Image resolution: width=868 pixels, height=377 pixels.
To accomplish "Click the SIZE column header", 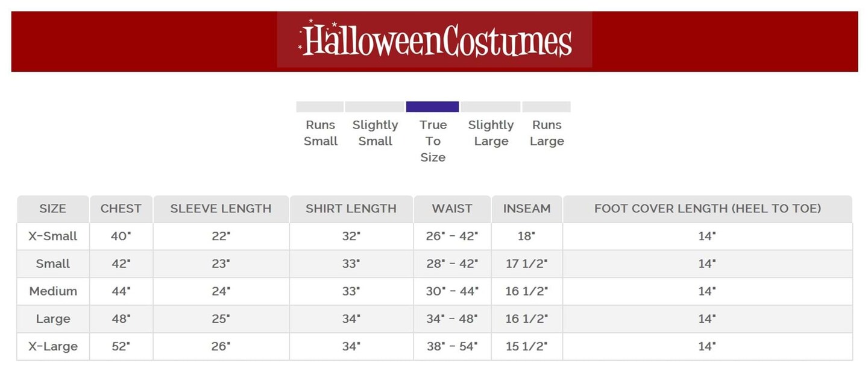I will (x=53, y=209).
